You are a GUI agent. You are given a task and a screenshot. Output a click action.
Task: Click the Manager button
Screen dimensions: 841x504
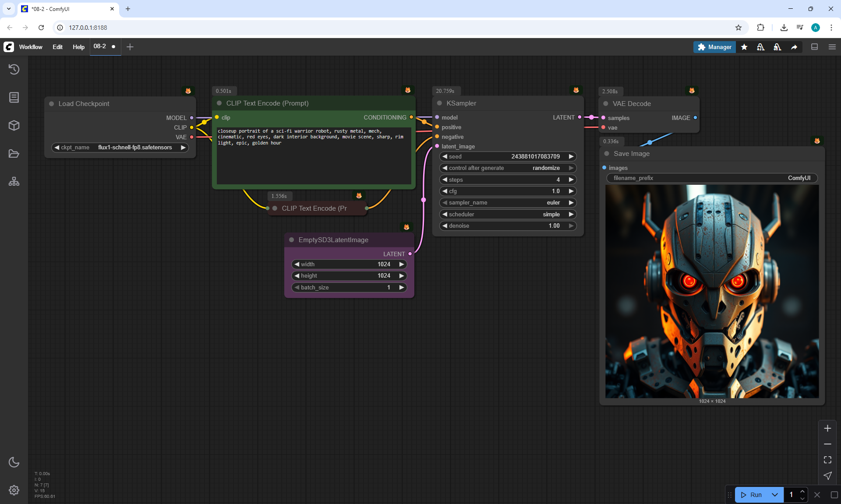coord(714,47)
